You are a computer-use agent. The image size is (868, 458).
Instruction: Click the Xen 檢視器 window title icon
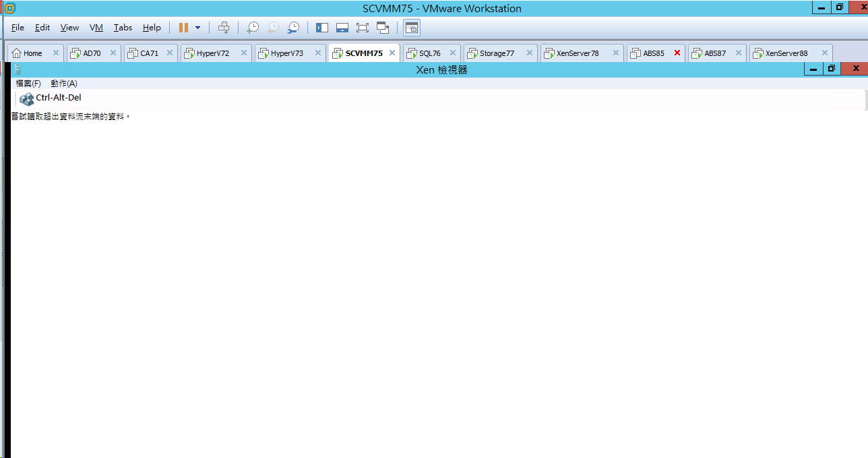[18, 69]
